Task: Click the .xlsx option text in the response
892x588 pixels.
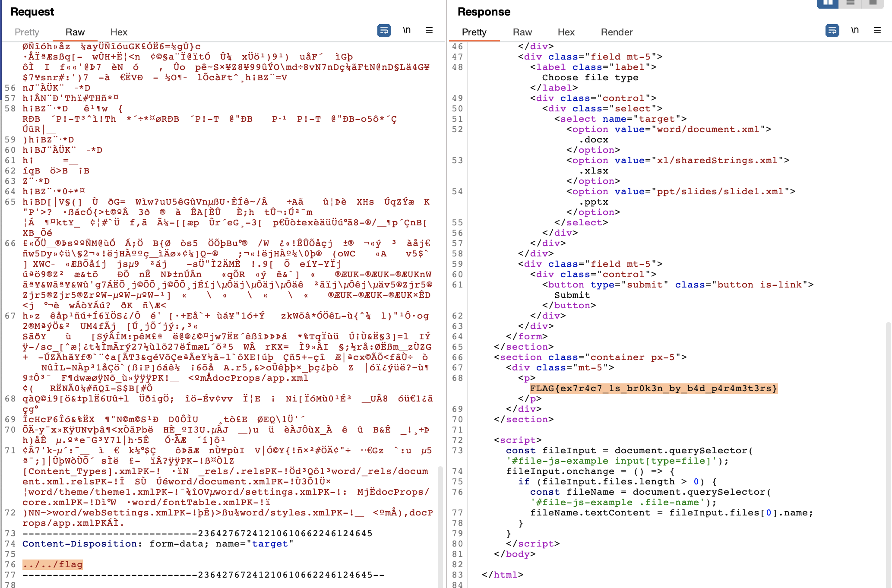Action: coord(594,171)
